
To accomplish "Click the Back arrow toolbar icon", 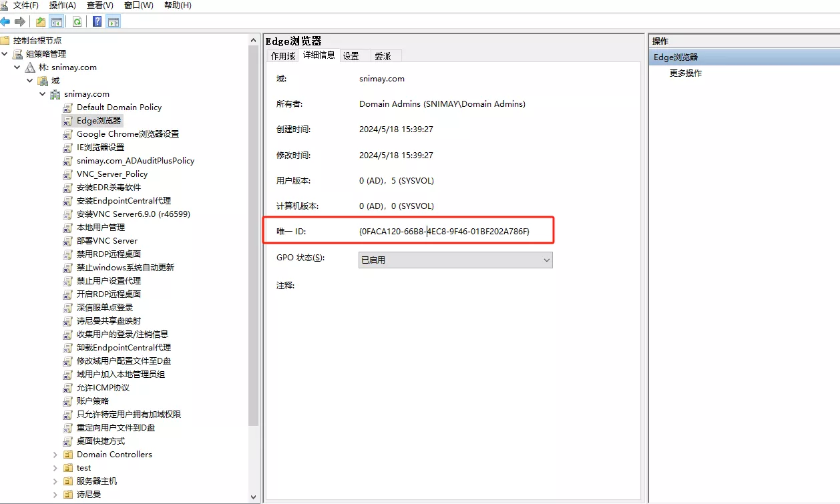I will [x=5, y=21].
